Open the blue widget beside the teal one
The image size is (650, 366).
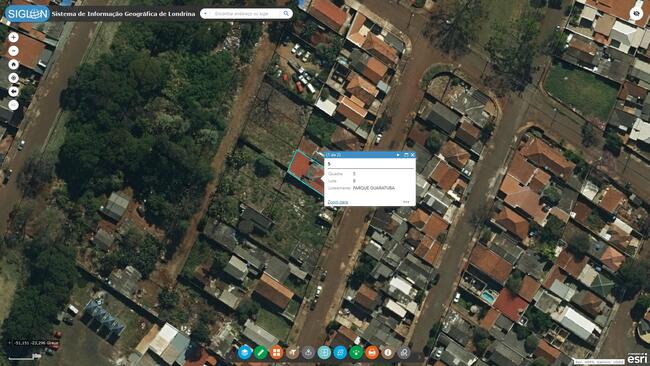[x=340, y=352]
